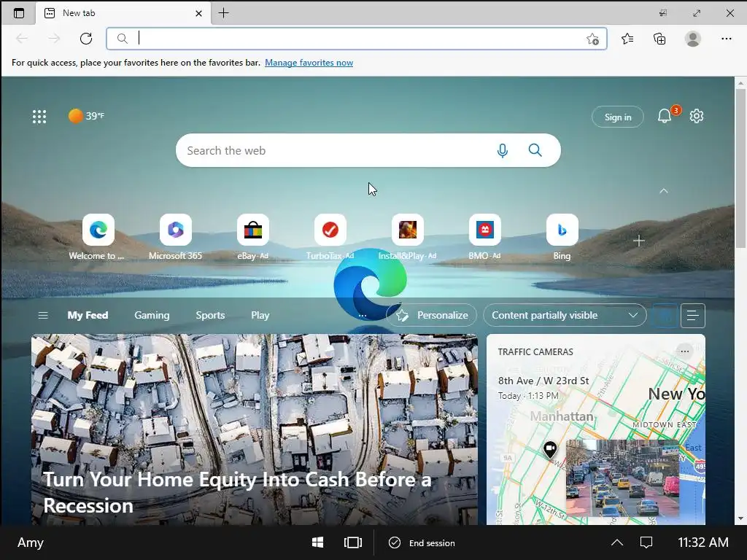Open the browser profile avatar
Image resolution: width=747 pixels, height=560 pixels.
[693, 39]
